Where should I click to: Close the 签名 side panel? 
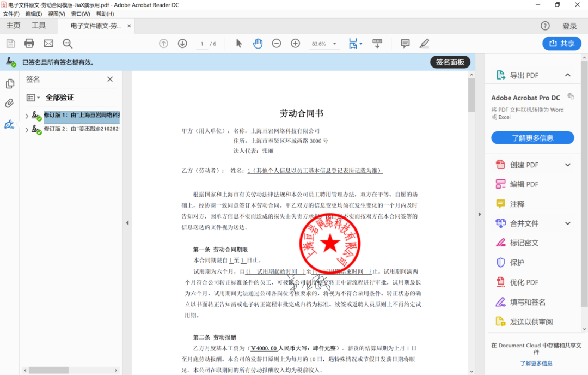point(110,80)
